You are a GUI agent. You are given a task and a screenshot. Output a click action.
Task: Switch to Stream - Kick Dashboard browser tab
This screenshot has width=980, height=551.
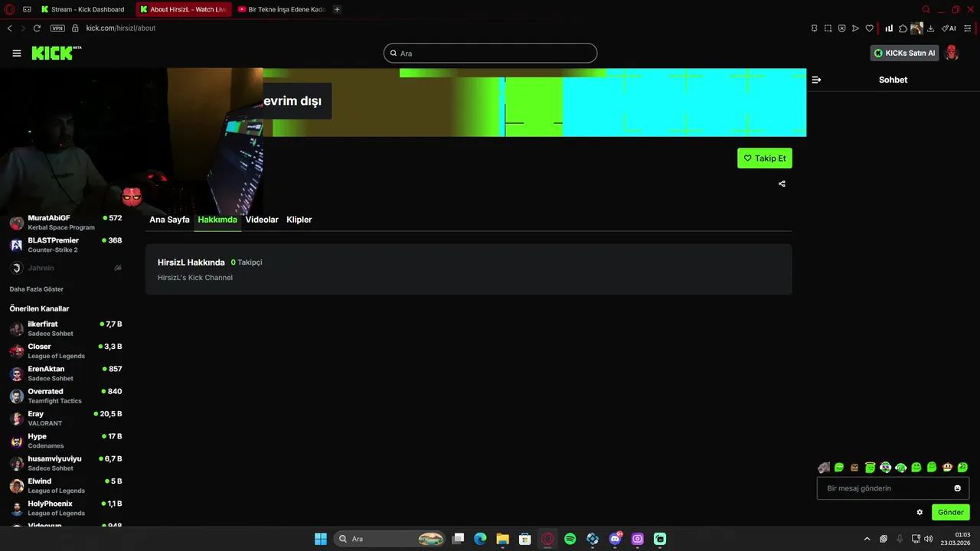[x=84, y=9]
